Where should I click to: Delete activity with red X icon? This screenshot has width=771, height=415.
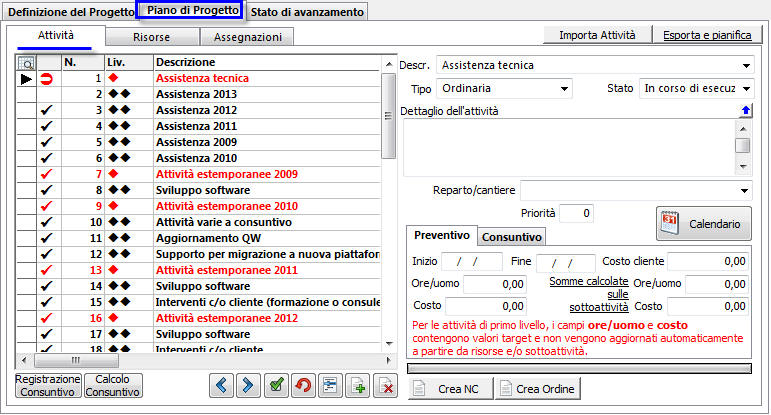coord(384,387)
